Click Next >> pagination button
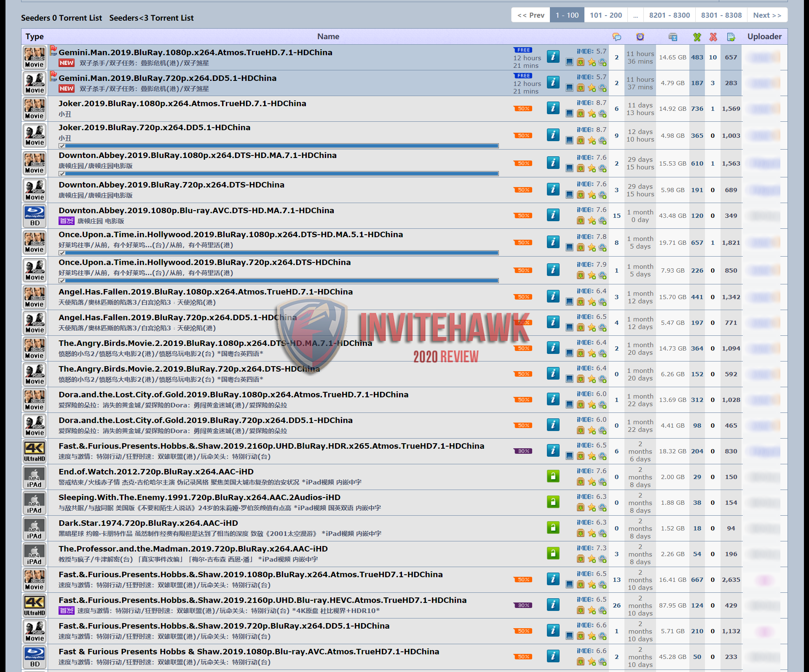Image resolution: width=809 pixels, height=672 pixels. pyautogui.click(x=767, y=15)
